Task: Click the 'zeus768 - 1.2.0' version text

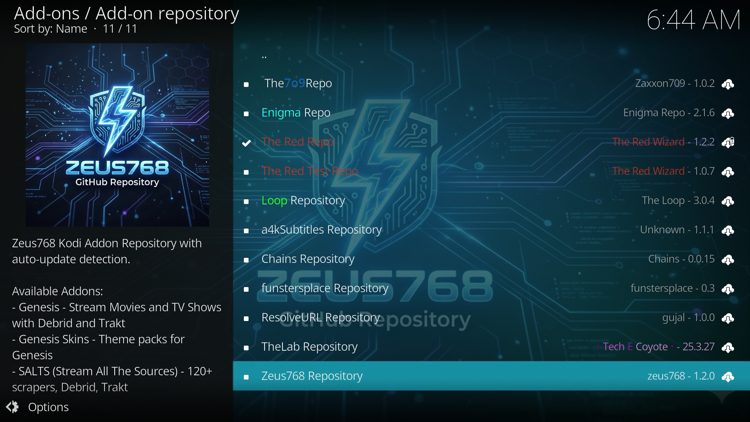Action: click(x=681, y=376)
